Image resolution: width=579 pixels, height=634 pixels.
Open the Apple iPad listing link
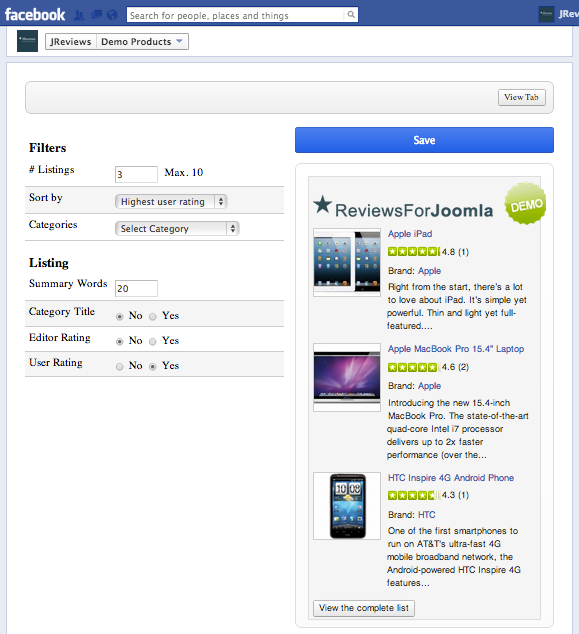click(410, 234)
